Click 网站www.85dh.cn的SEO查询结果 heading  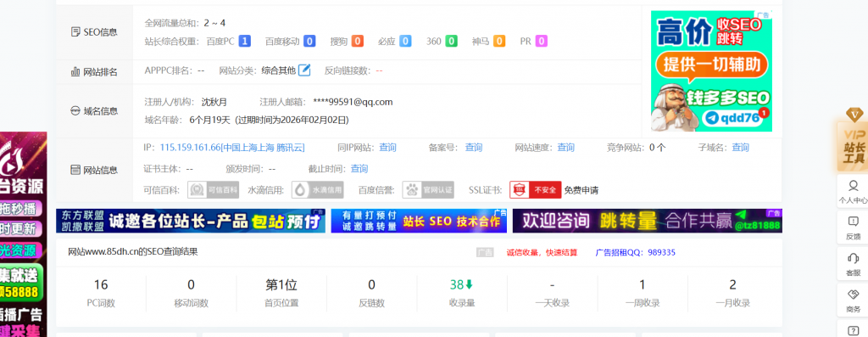tap(133, 251)
